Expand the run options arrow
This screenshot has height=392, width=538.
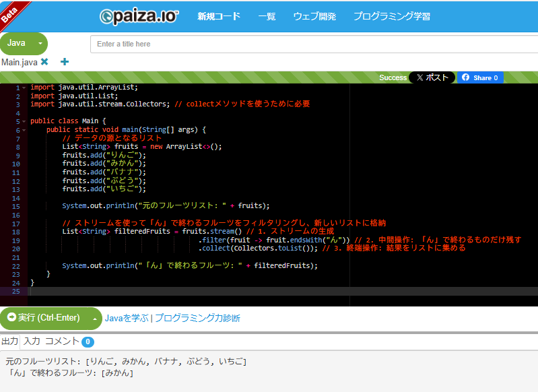(94, 318)
